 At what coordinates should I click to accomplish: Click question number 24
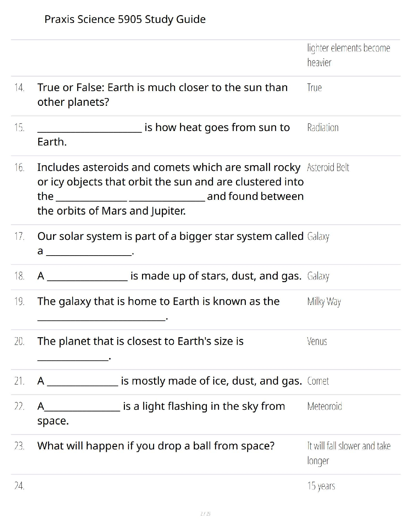[19, 486]
